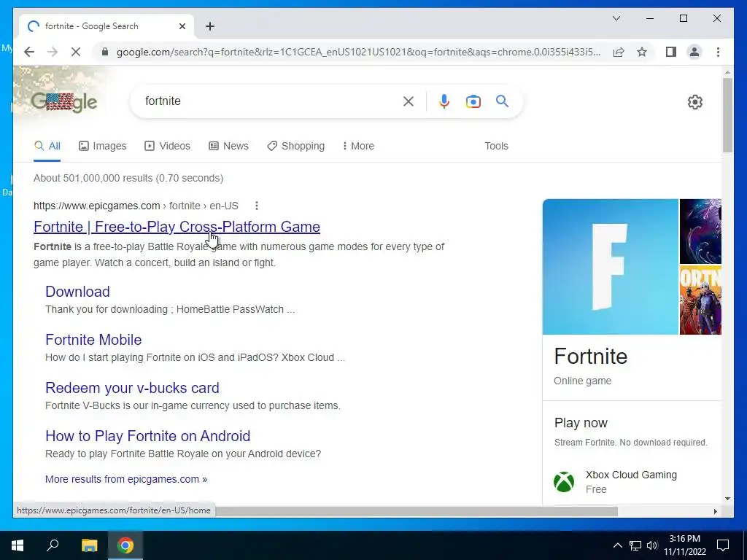Open How to Play Fortnite on Android
The image size is (747, 560).
pyautogui.click(x=147, y=436)
